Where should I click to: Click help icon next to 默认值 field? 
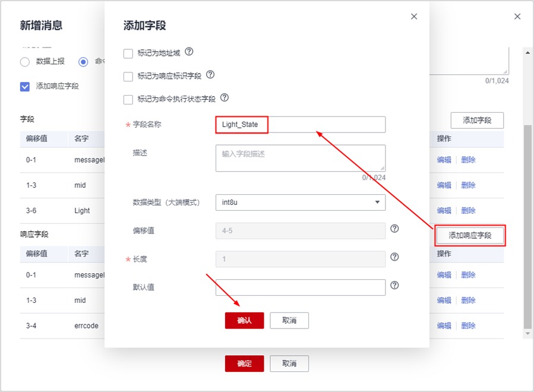[x=394, y=286]
